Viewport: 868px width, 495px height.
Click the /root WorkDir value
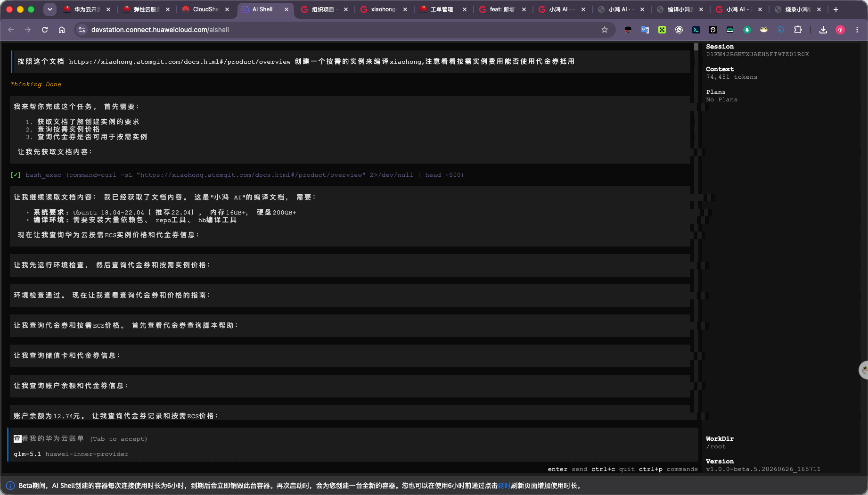tap(716, 446)
